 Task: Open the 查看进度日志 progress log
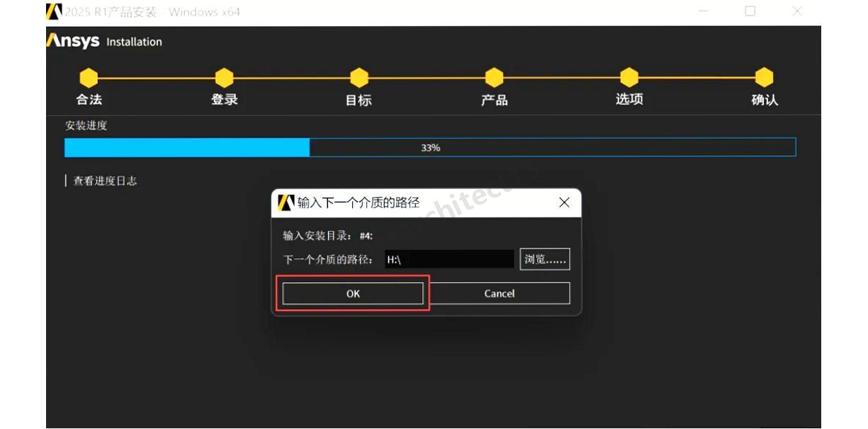[x=105, y=181]
